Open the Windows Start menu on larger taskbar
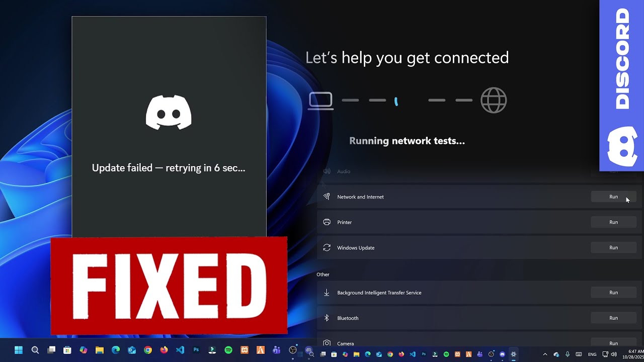The width and height of the screenshot is (644, 362). point(19,350)
